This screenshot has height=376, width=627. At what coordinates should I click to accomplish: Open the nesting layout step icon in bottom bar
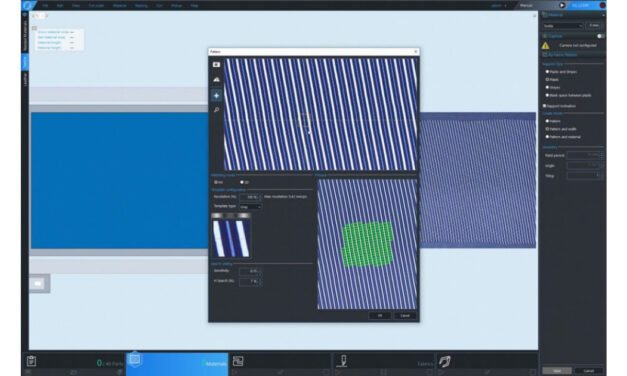[238, 361]
